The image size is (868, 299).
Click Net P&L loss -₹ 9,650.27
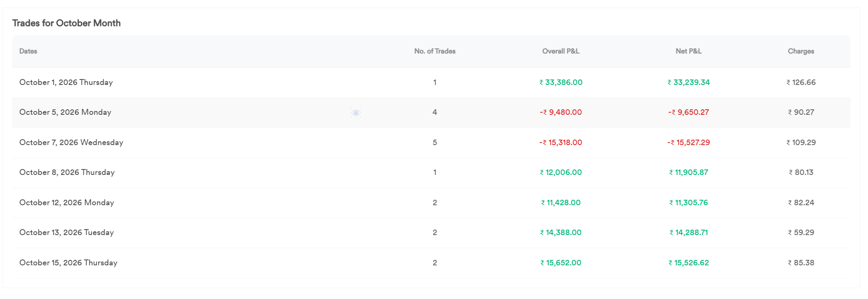689,112
